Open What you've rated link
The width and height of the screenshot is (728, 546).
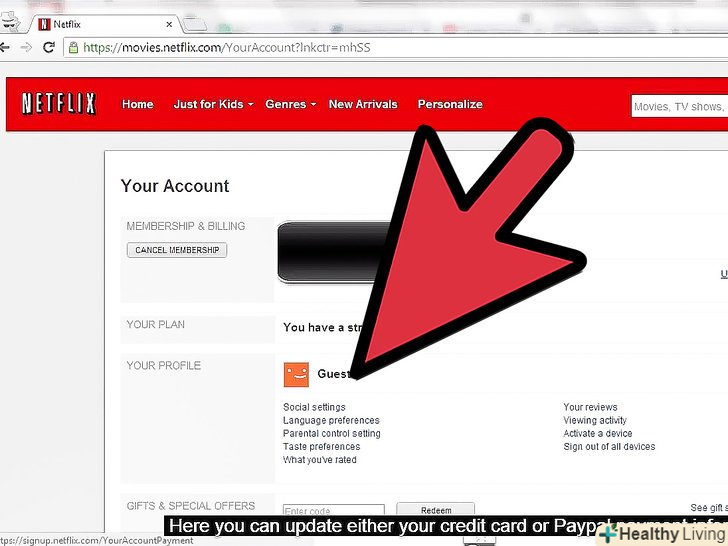point(319,460)
